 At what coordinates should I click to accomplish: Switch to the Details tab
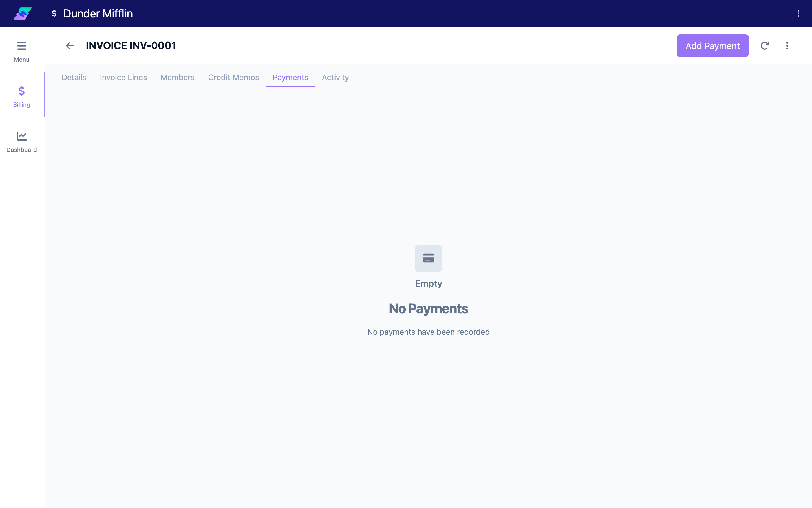click(74, 77)
